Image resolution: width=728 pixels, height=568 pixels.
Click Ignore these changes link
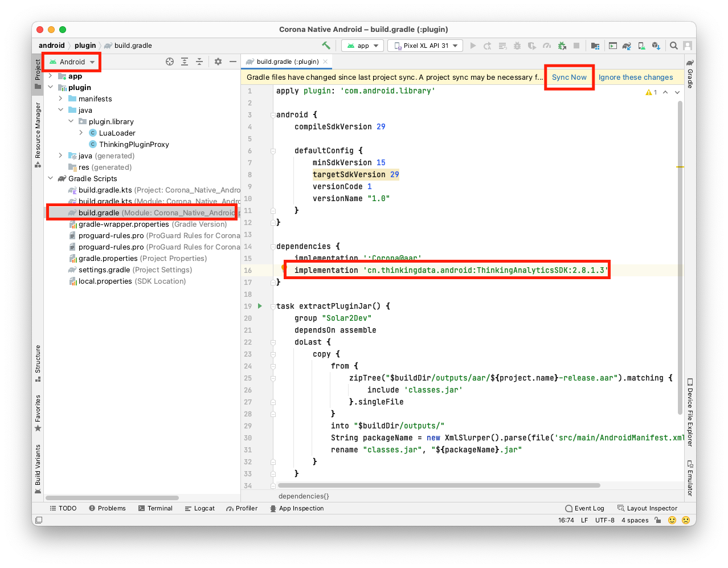coord(636,77)
